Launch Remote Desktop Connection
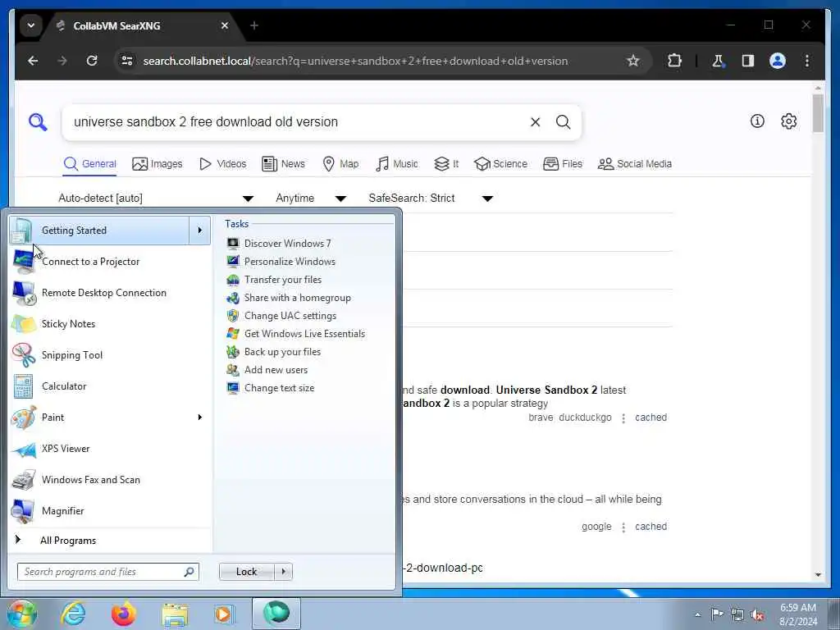The image size is (840, 630). 110,293
